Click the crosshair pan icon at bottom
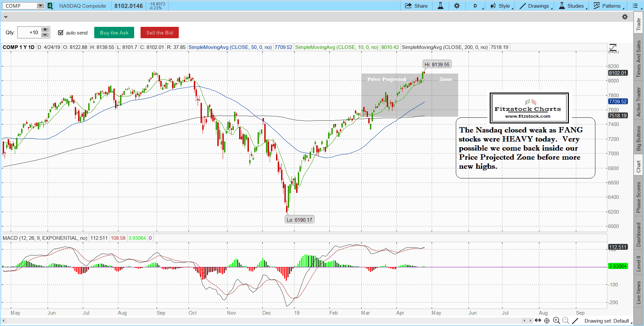The image size is (644, 326). [547, 321]
